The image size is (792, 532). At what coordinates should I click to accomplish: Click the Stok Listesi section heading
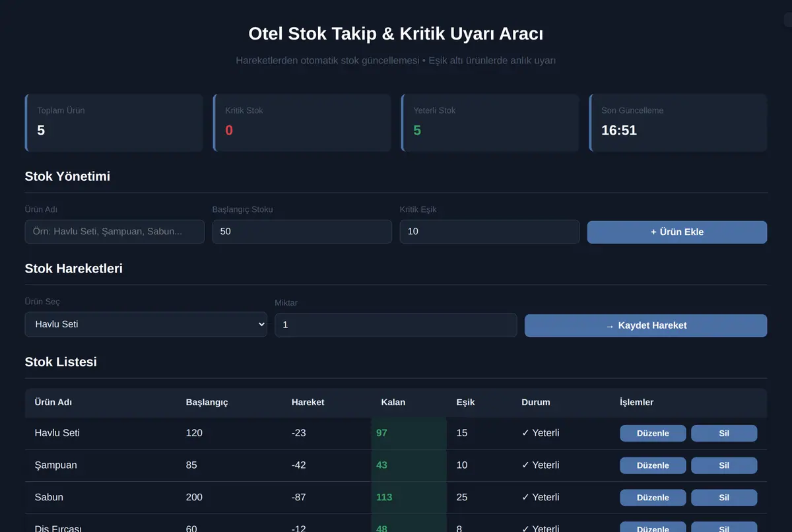click(x=61, y=362)
